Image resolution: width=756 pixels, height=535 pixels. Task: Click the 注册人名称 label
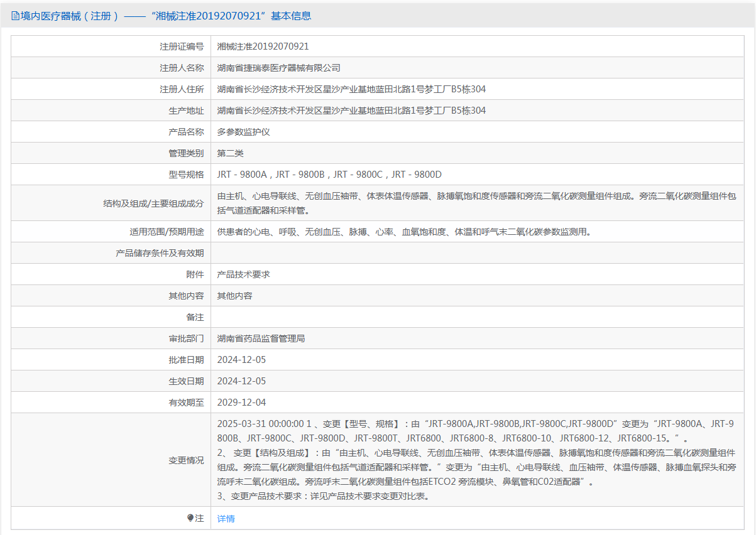coord(182,68)
